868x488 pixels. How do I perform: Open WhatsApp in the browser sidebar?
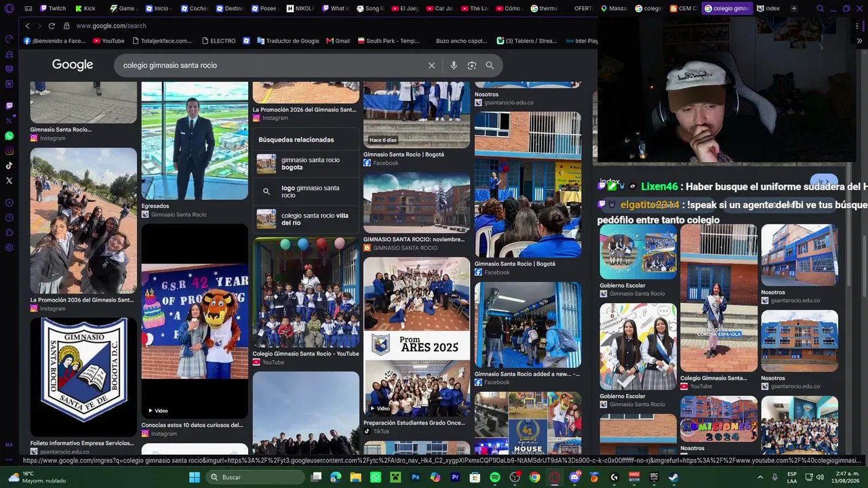(9, 136)
